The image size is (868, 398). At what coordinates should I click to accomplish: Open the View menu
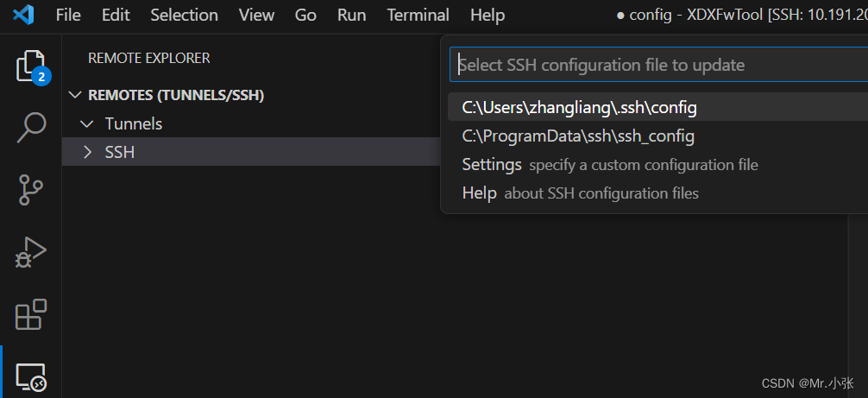(256, 15)
